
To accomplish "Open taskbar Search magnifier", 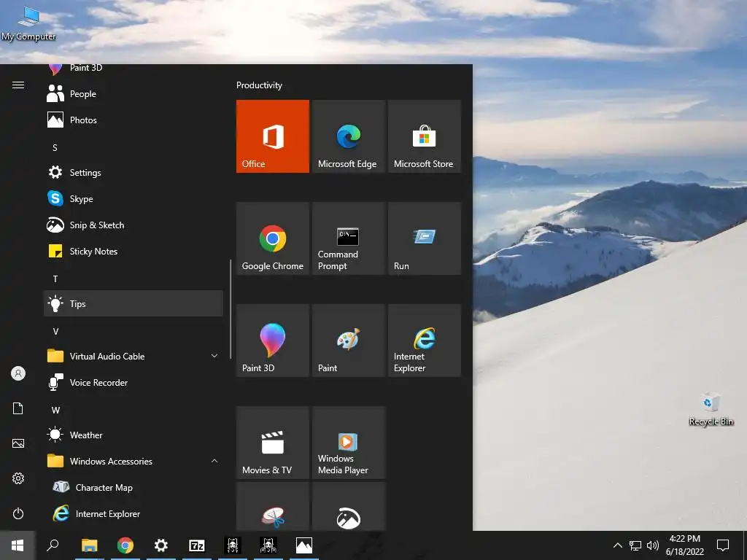I will click(x=53, y=545).
